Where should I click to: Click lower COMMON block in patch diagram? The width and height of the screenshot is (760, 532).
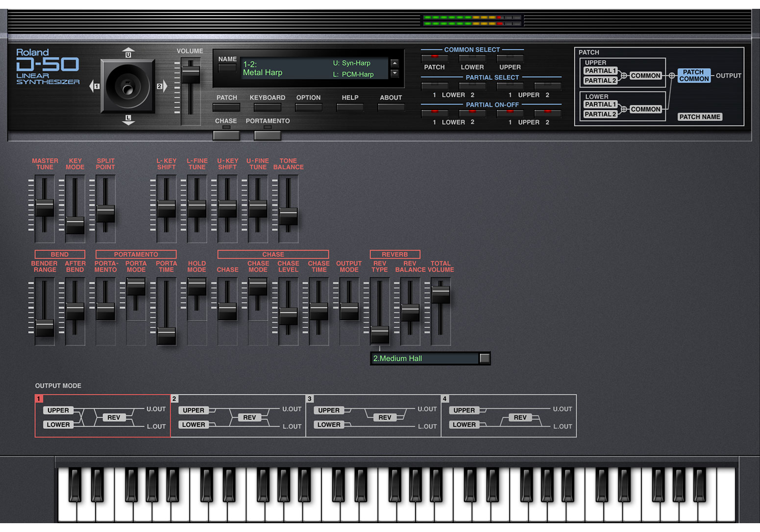[x=645, y=109]
